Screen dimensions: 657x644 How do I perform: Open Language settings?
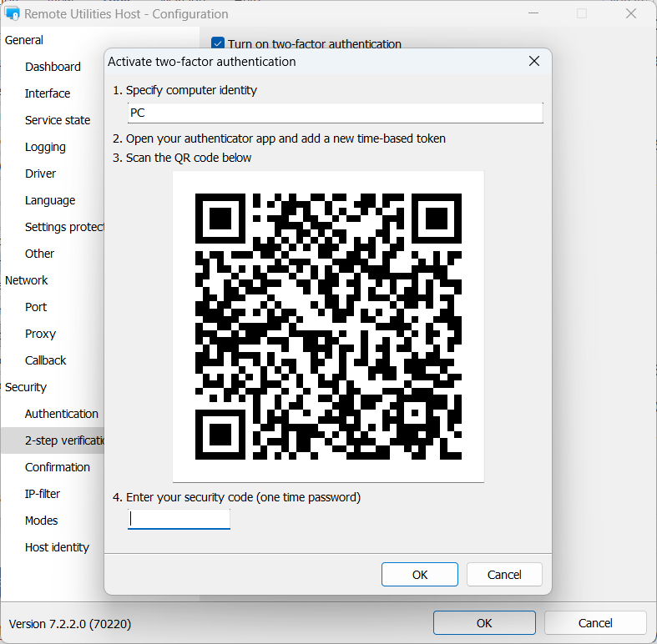pos(50,200)
